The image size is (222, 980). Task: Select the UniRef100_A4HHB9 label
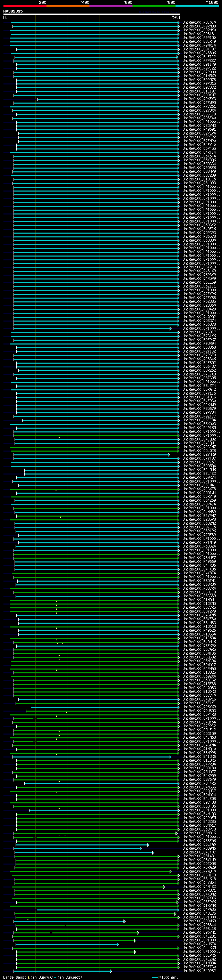[199, 512]
